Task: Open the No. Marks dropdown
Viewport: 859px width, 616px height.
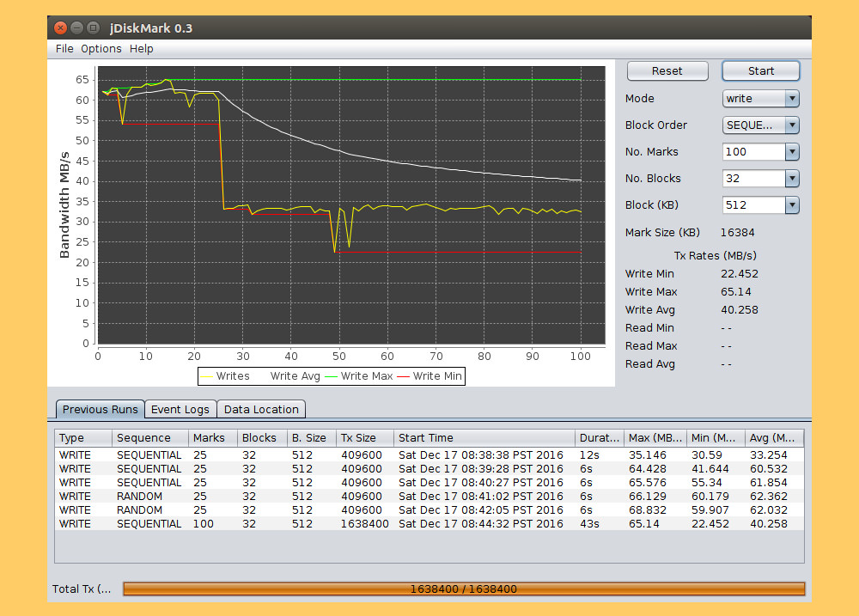Action: 760,152
